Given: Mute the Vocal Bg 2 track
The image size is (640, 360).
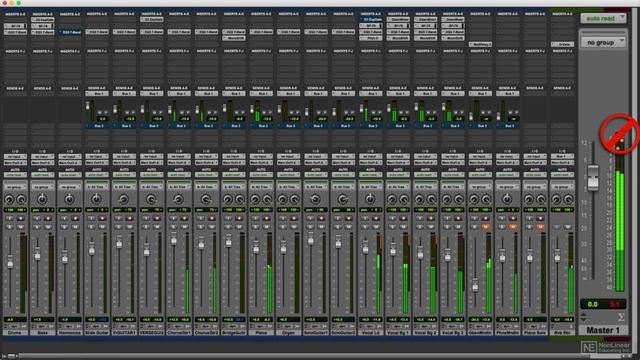Looking at the screenshot, I should pyautogui.click(x=431, y=226).
